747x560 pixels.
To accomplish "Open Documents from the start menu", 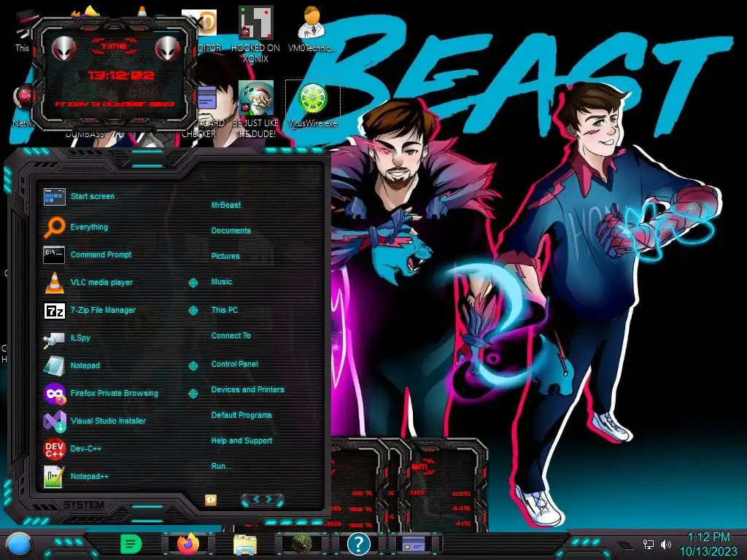I will click(231, 230).
